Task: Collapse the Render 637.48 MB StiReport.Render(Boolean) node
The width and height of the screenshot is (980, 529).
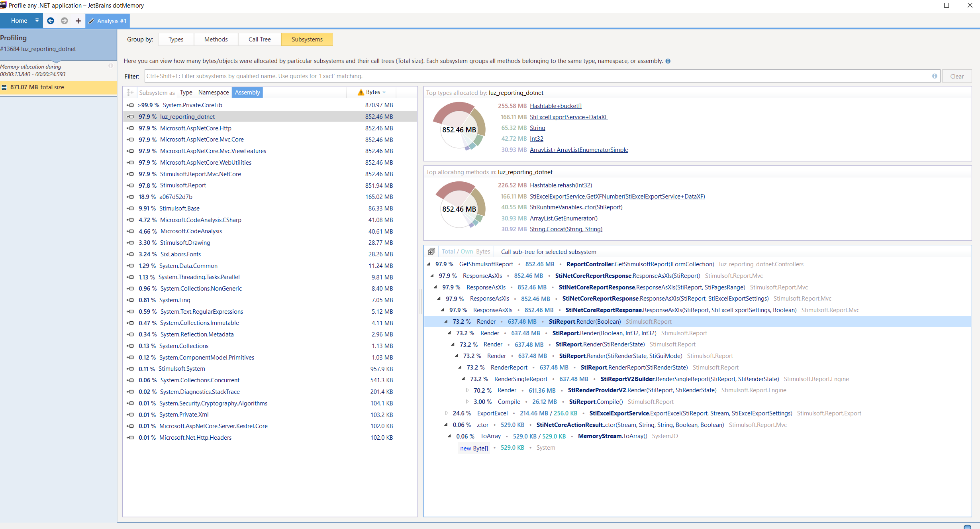Action: tap(446, 321)
